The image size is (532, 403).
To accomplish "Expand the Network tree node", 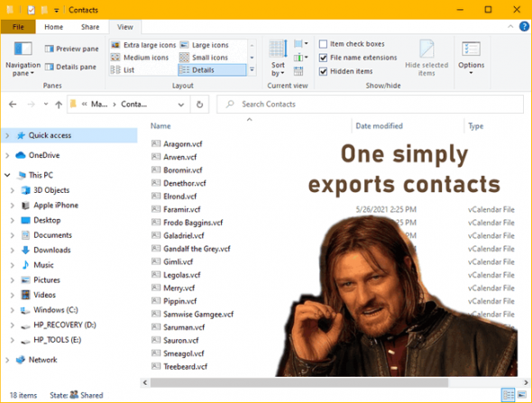I will tap(7, 360).
